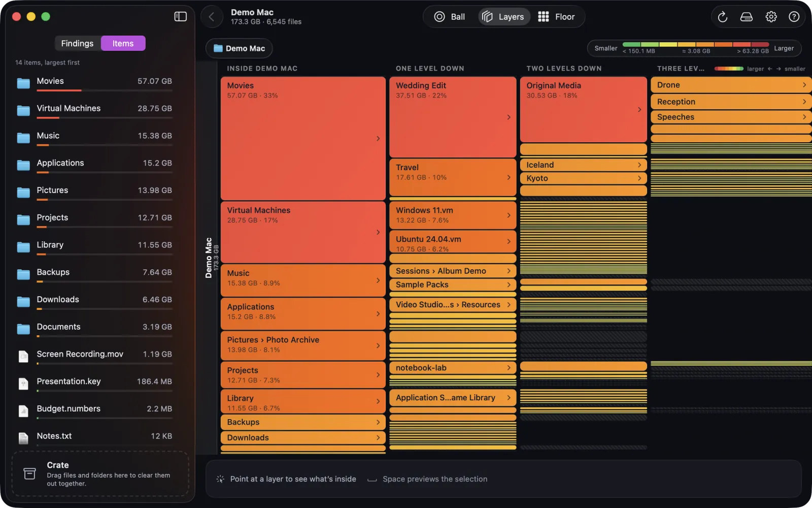812x508 pixels.
Task: Open the notebook-lab block
Action: pyautogui.click(x=453, y=368)
